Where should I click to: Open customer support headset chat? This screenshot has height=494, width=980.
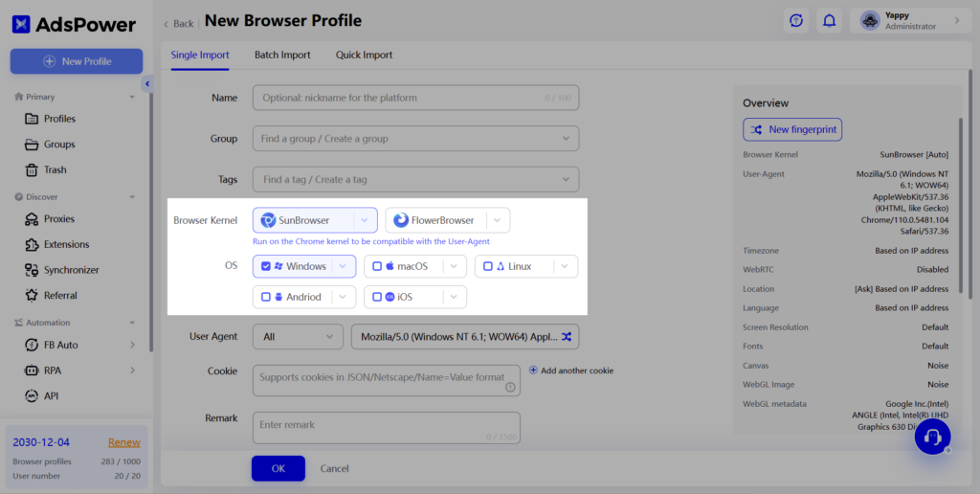tap(932, 437)
